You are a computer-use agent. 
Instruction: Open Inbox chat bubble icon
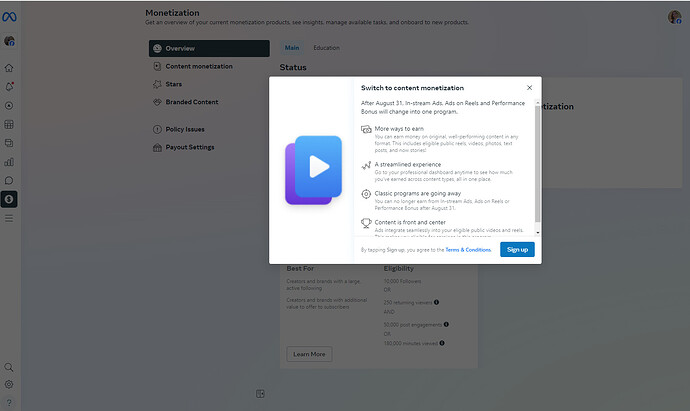point(9,180)
